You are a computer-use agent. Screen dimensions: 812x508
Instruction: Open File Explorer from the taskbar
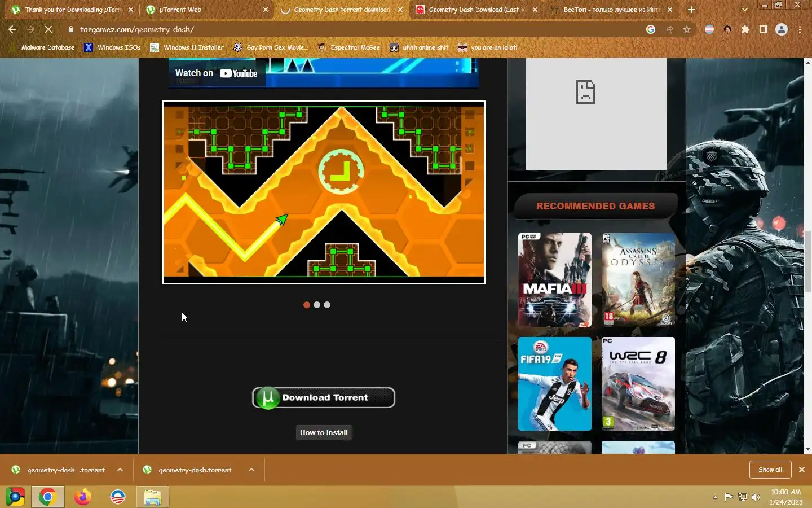pos(152,497)
